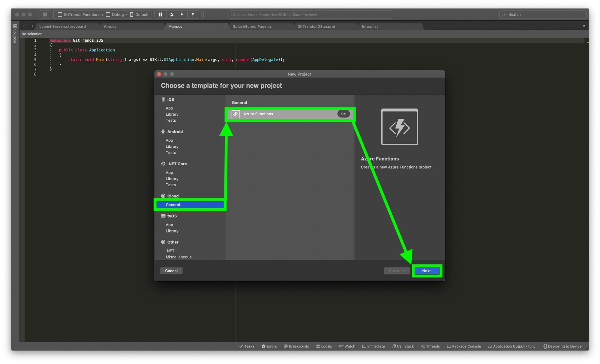Select the Azure Functions template icon
The image size is (600, 364).
pyautogui.click(x=236, y=114)
